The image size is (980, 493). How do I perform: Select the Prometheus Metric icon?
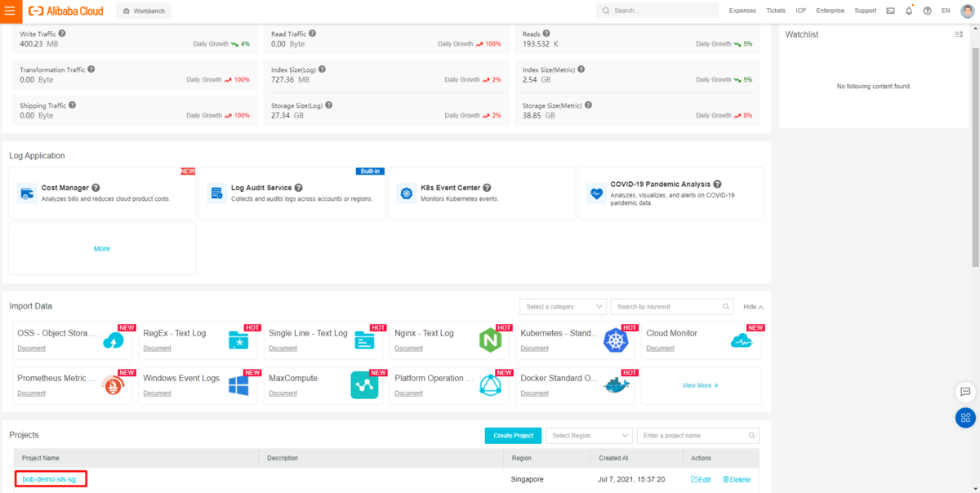coord(114,385)
